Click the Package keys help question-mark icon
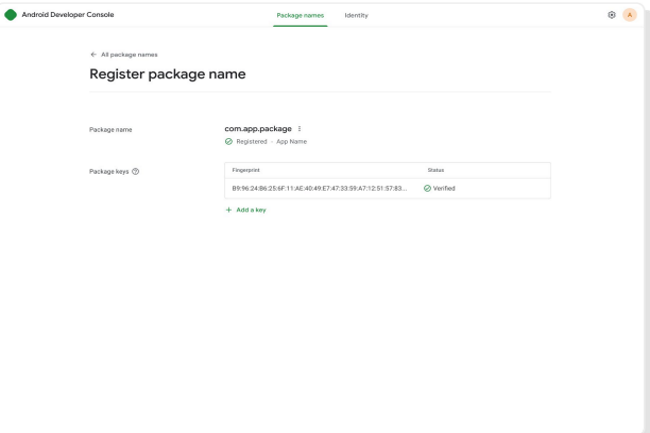This screenshot has width=650, height=433. [x=135, y=171]
